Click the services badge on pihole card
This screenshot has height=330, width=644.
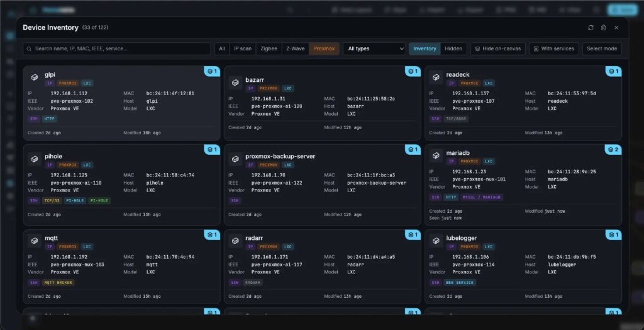coord(213,150)
